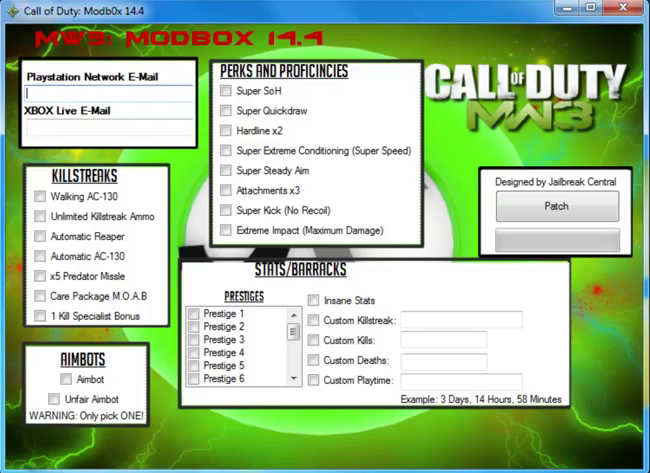Enable the Super SoH checkbox
This screenshot has width=650, height=473.
pyautogui.click(x=226, y=91)
